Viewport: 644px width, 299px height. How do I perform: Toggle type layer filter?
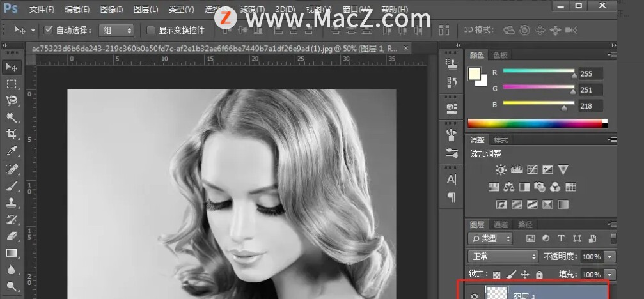561,238
